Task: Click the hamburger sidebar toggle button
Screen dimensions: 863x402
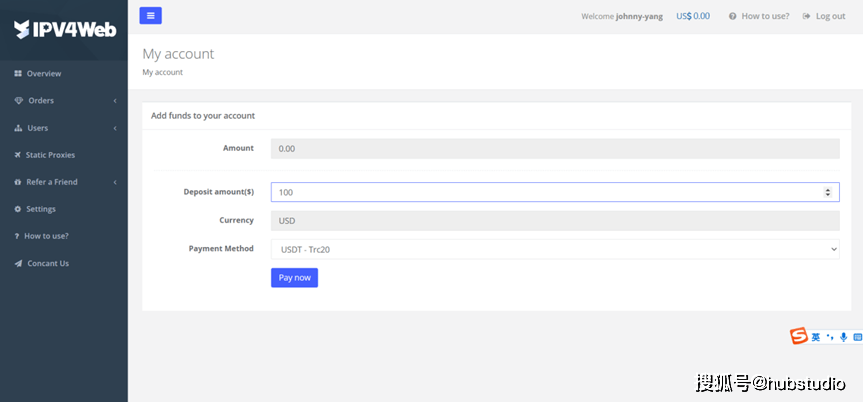Action: pos(150,15)
